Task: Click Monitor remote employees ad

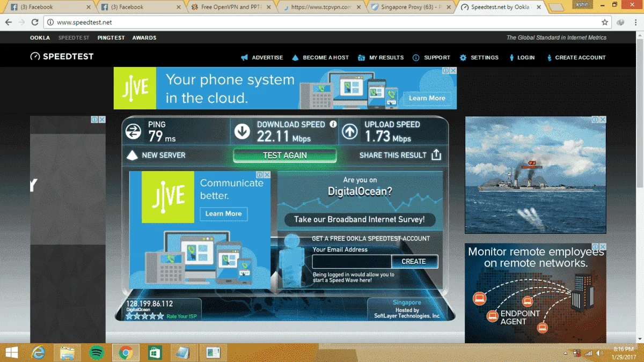Action: (x=535, y=293)
